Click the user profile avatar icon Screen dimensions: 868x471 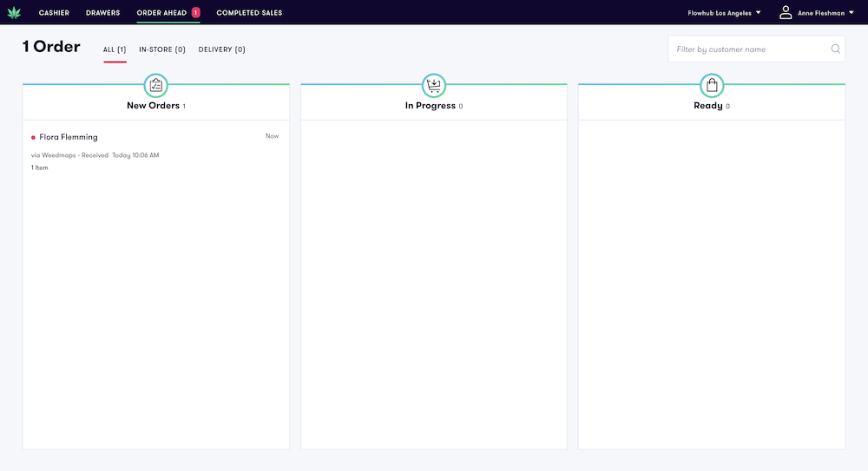coord(786,12)
